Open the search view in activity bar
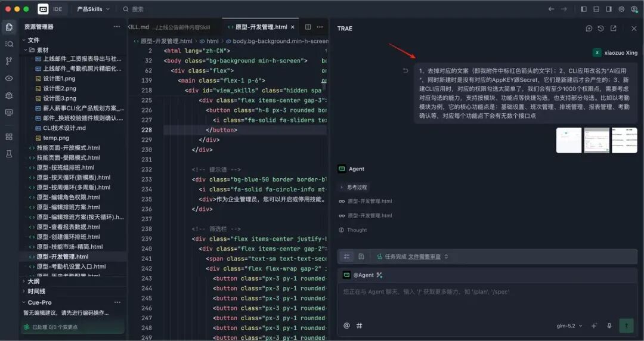Image resolution: width=644 pixels, height=341 pixels. [x=8, y=44]
